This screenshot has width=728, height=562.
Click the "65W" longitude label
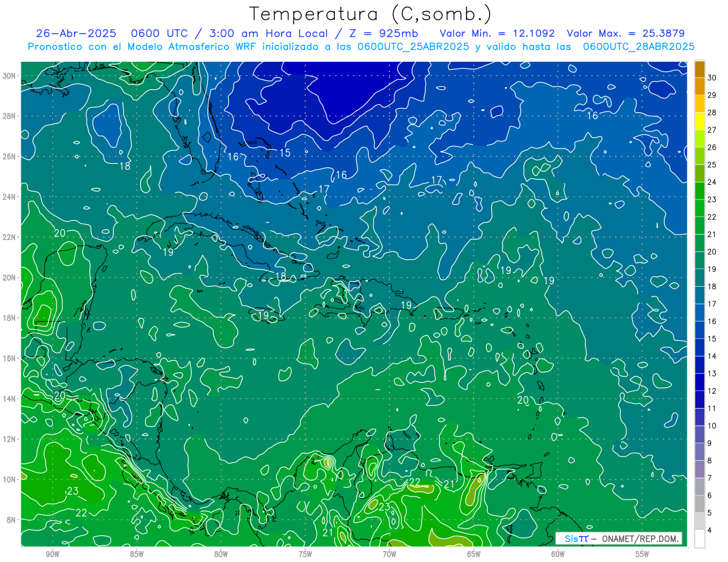pyautogui.click(x=474, y=555)
